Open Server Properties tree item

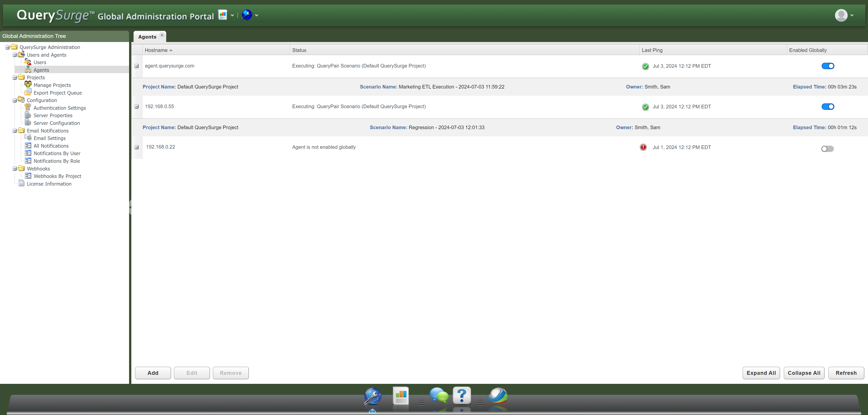53,115
